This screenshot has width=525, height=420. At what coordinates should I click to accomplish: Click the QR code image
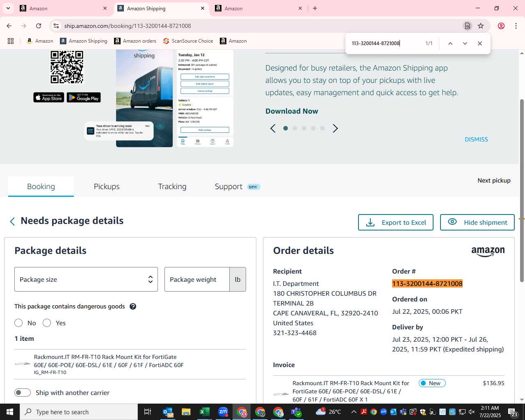pos(67,67)
